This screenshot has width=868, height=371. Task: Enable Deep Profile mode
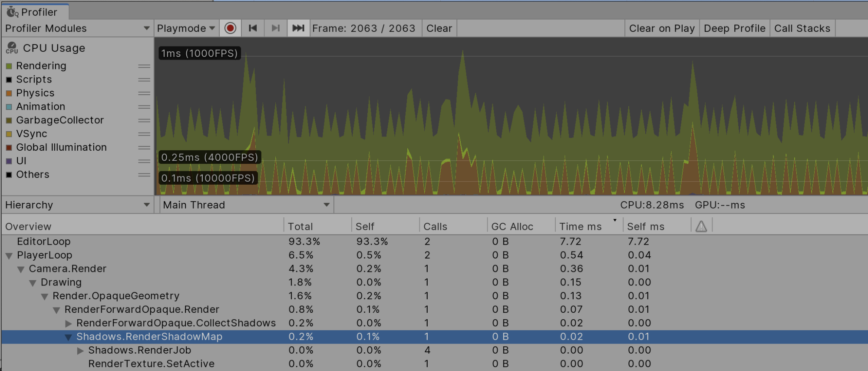[734, 28]
